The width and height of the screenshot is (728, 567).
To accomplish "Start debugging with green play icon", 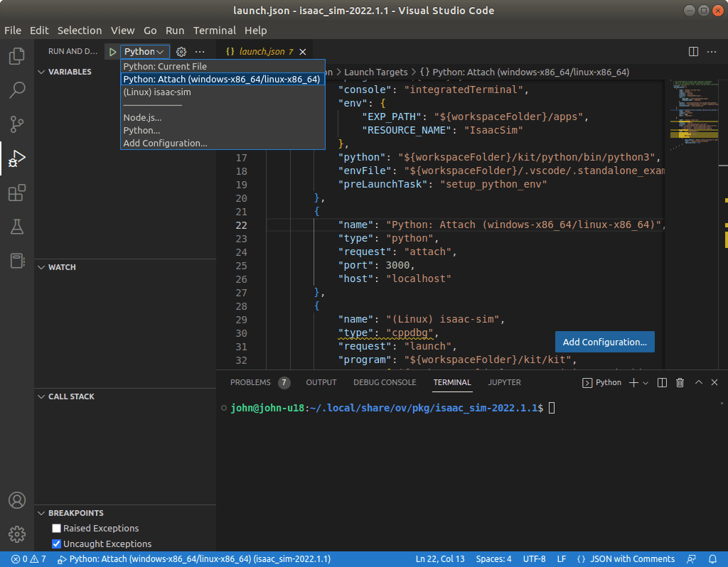I will [112, 52].
